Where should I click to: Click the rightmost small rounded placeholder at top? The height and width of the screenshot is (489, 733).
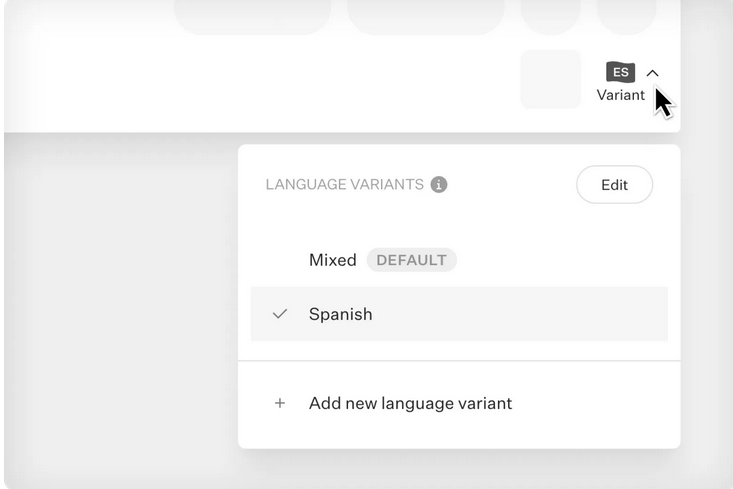(627, 15)
